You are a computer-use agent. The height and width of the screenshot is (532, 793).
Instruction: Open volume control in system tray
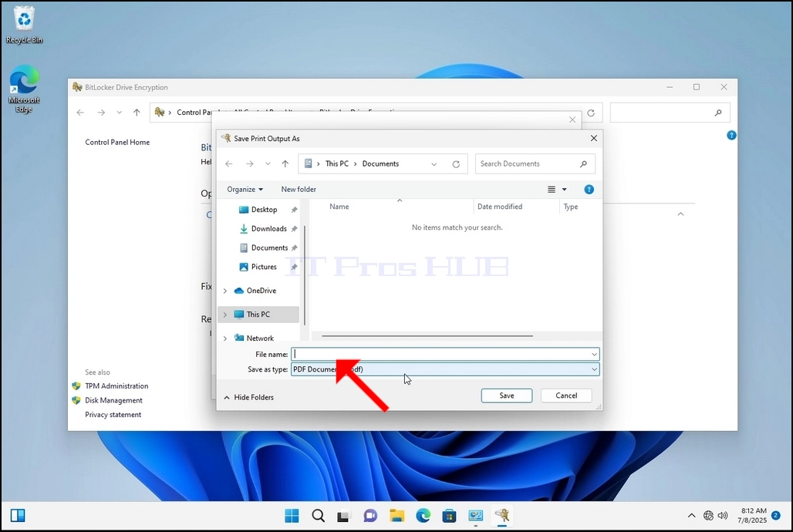[x=723, y=516]
